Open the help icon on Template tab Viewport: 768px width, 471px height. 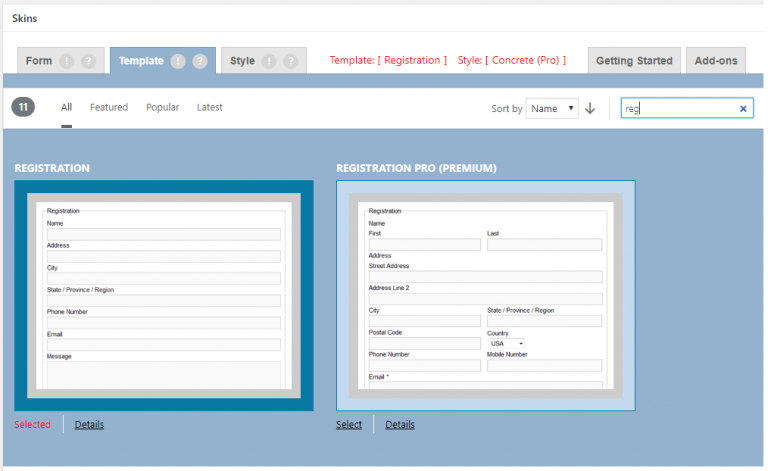pyautogui.click(x=200, y=61)
